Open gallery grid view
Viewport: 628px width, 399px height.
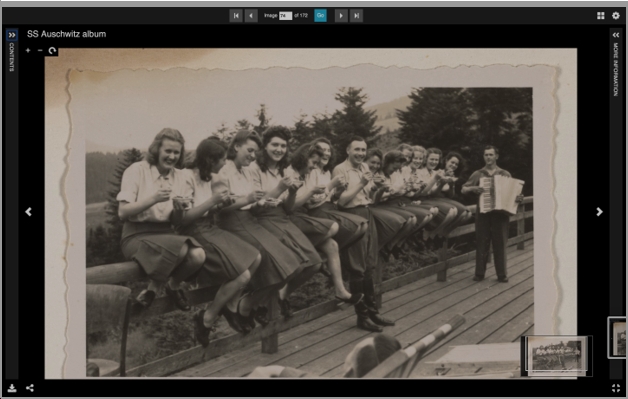pos(600,16)
